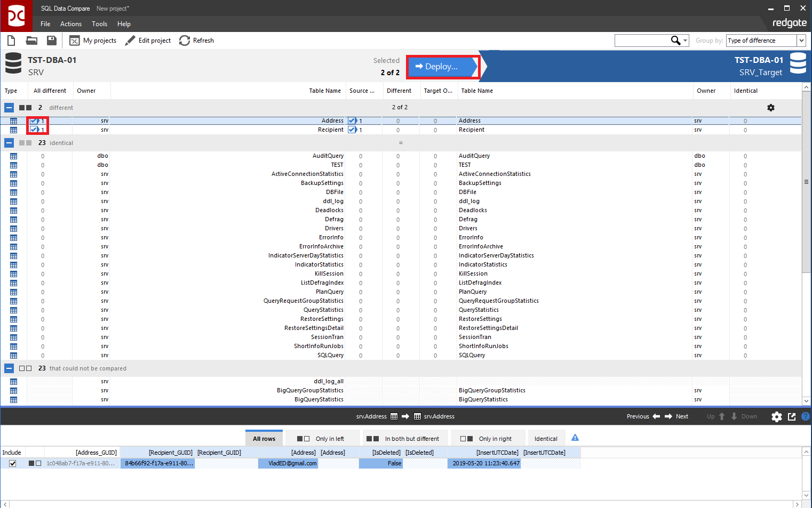Image resolution: width=812 pixels, height=508 pixels.
Task: Collapse the 2 different group
Action: (x=9, y=108)
